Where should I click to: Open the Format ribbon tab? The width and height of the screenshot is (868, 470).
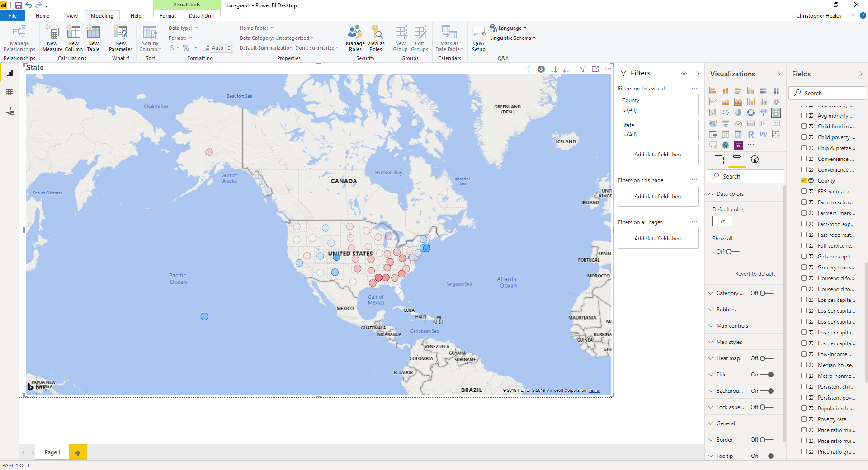coord(168,16)
